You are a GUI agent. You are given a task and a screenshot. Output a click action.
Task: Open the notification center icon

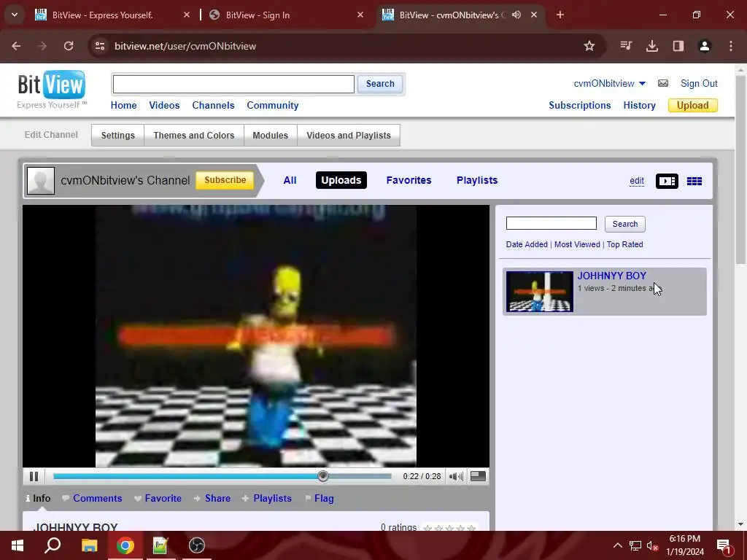724,545
